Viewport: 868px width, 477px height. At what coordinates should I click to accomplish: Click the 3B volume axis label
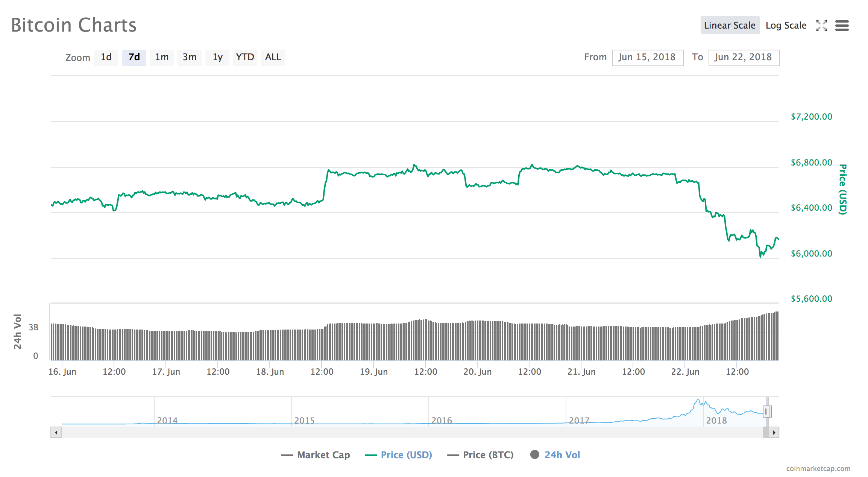tap(33, 327)
